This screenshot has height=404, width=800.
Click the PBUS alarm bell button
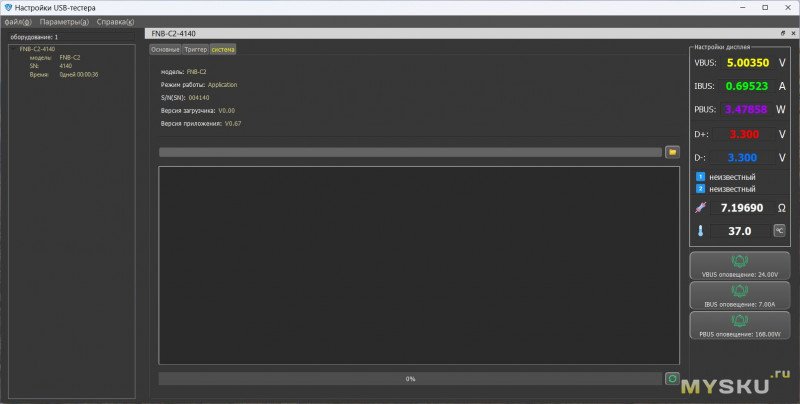[x=739, y=325]
